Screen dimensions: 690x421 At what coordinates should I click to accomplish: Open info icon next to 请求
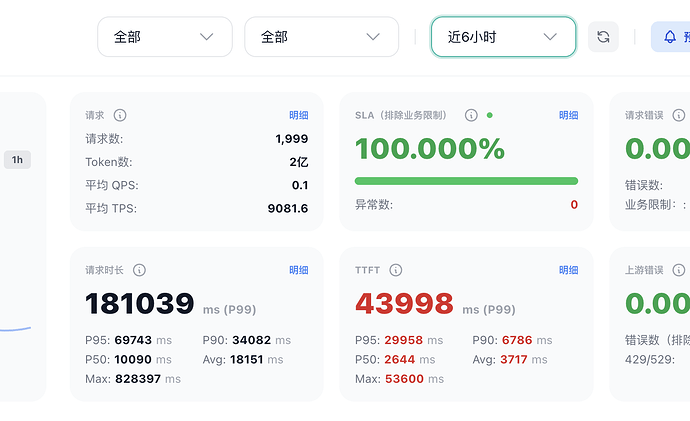pyautogui.click(x=120, y=115)
